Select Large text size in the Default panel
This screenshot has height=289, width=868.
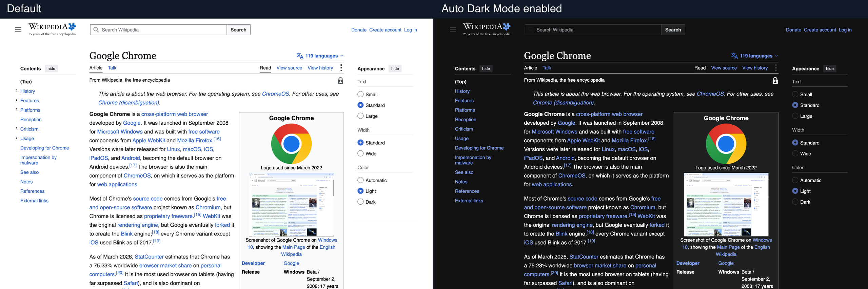tap(360, 116)
